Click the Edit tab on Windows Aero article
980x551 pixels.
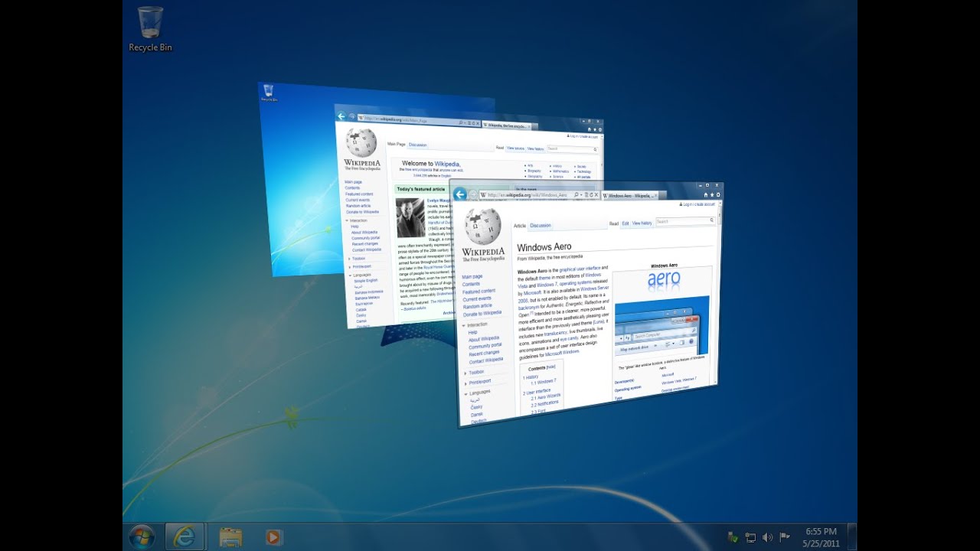(625, 223)
